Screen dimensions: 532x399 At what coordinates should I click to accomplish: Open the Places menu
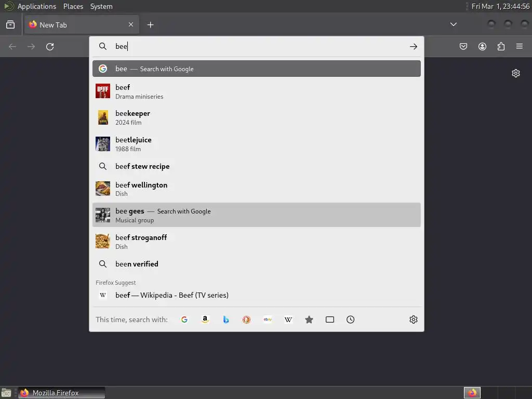73,6
